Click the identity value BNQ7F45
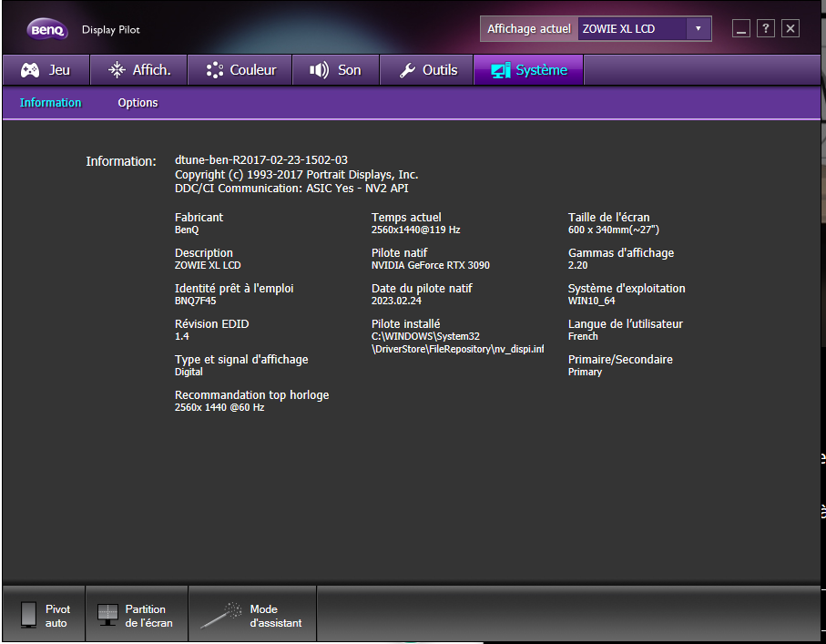This screenshot has height=644, width=826. (x=196, y=301)
